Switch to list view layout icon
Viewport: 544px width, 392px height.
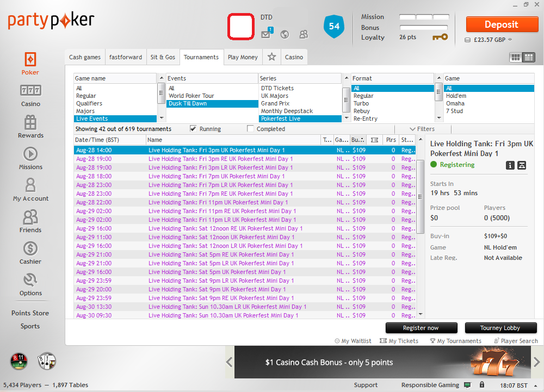(x=529, y=58)
